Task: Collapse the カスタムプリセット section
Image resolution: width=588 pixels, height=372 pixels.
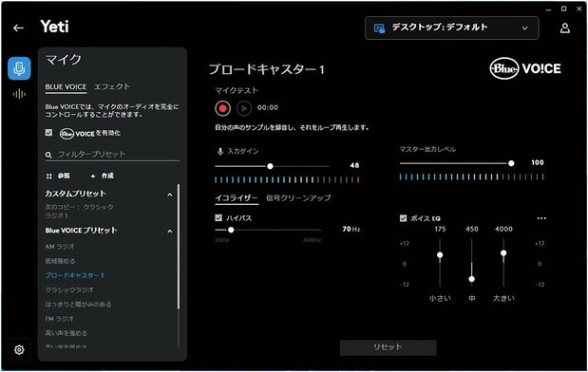Action: coord(170,195)
